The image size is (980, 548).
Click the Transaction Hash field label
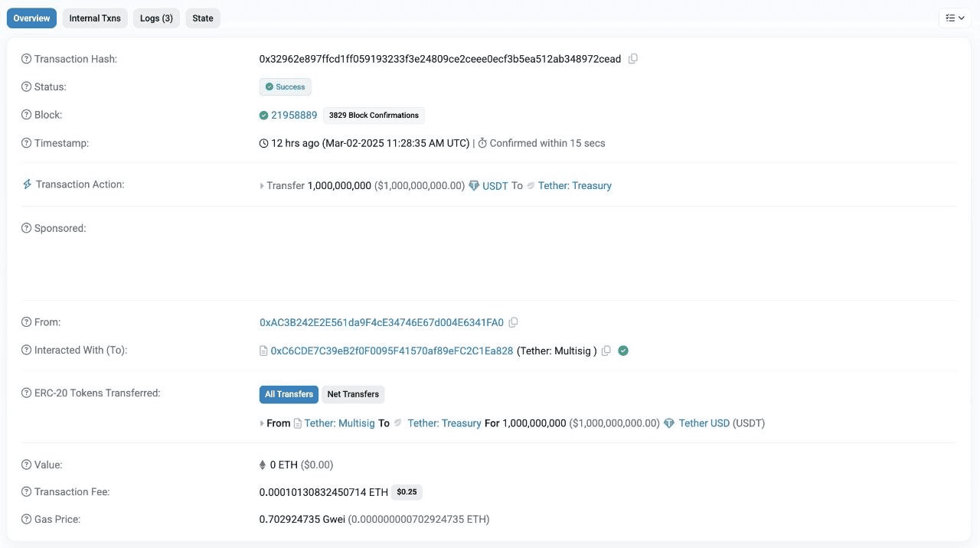coord(76,59)
